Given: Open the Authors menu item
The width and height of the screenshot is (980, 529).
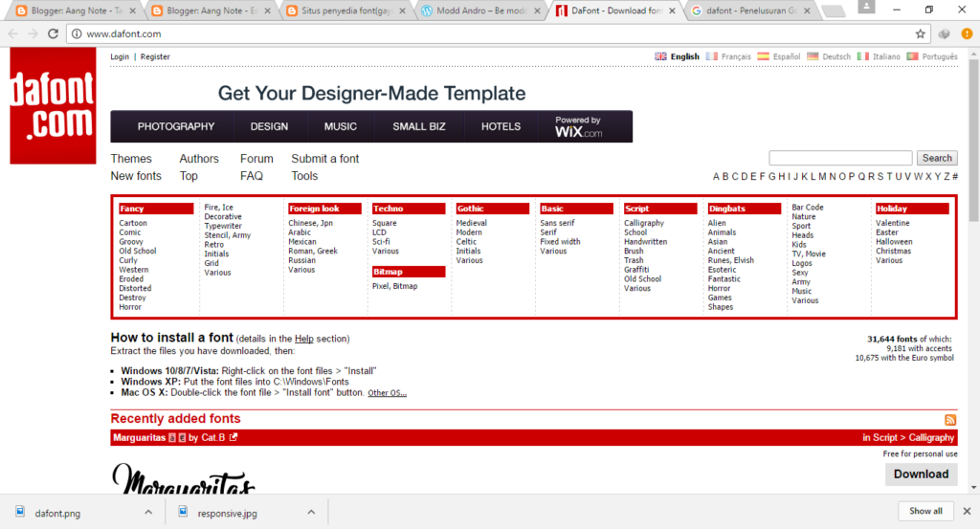Looking at the screenshot, I should click(x=199, y=159).
